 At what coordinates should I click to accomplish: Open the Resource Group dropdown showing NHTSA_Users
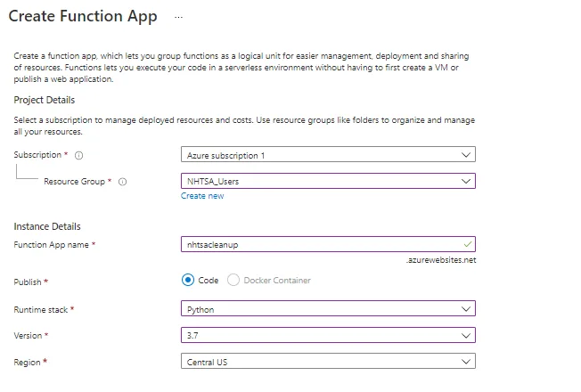tap(321, 182)
